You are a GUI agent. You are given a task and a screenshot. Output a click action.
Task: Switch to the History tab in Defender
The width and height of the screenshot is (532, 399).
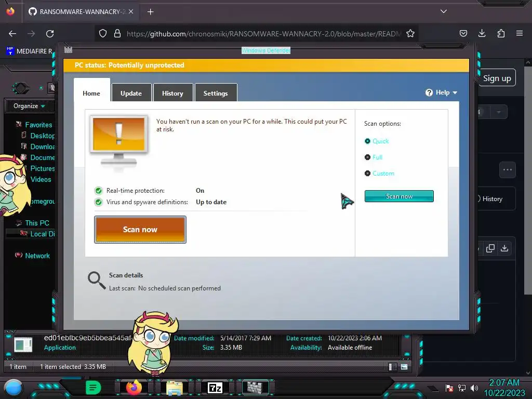point(172,93)
